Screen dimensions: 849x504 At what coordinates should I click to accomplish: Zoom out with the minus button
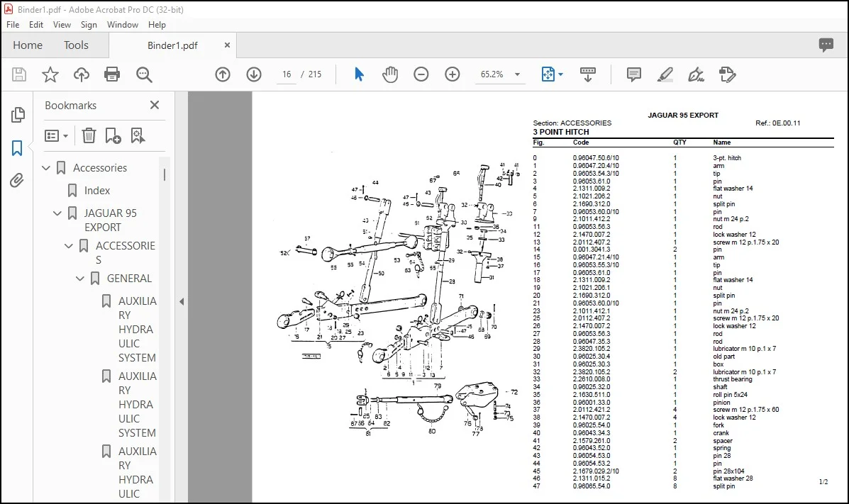(x=421, y=74)
